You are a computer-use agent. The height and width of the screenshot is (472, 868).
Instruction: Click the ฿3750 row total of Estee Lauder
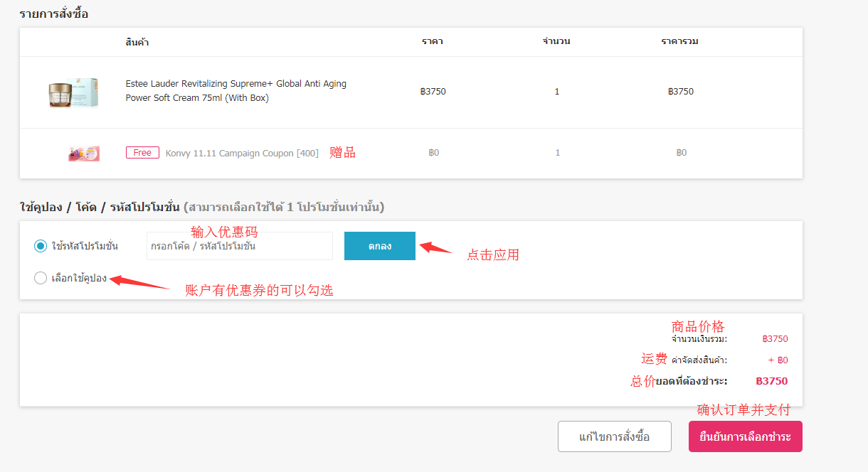pyautogui.click(x=681, y=92)
